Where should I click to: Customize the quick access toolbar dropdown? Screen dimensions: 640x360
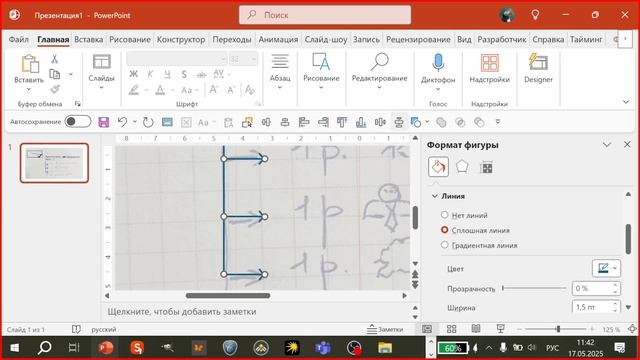498,122
